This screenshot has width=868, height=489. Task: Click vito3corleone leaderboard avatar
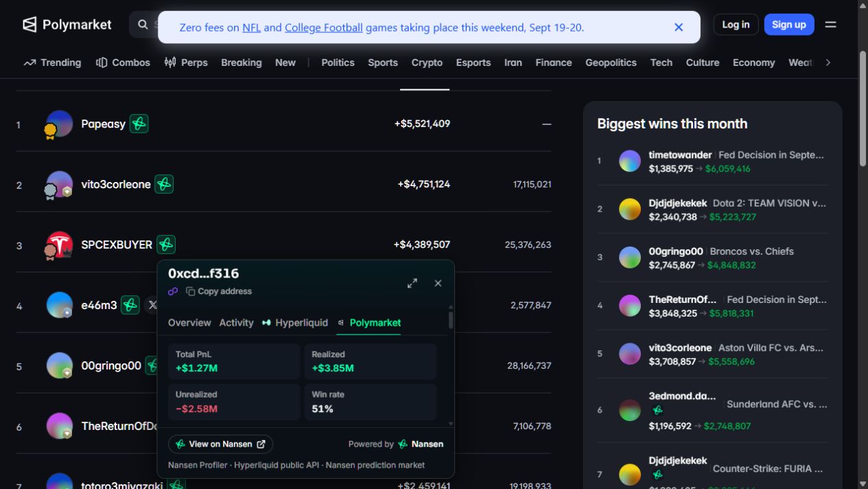[59, 184]
